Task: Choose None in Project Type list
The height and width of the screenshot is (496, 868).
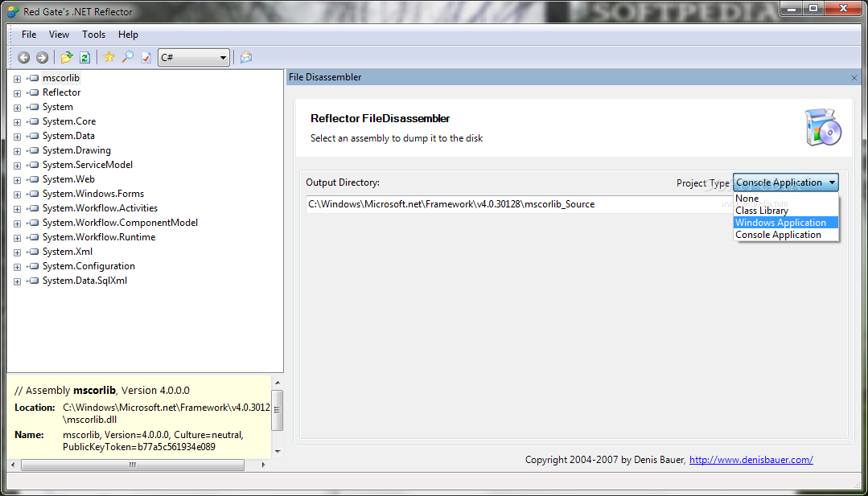Action: click(786, 198)
